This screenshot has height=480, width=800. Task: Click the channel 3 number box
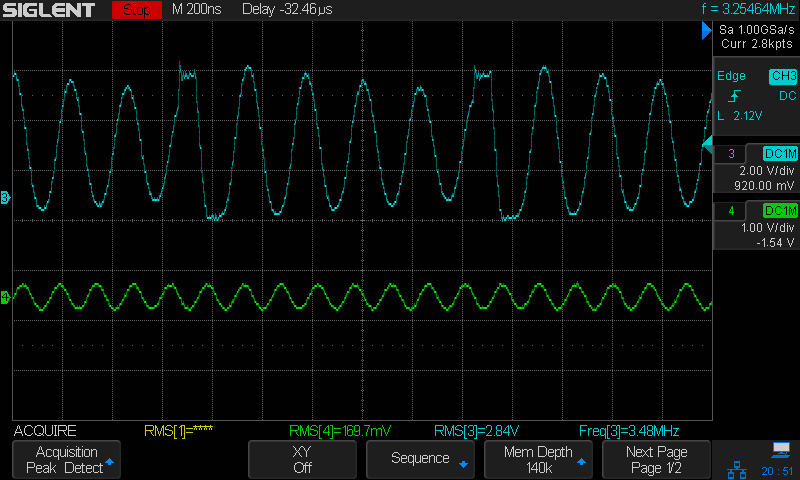pos(733,154)
